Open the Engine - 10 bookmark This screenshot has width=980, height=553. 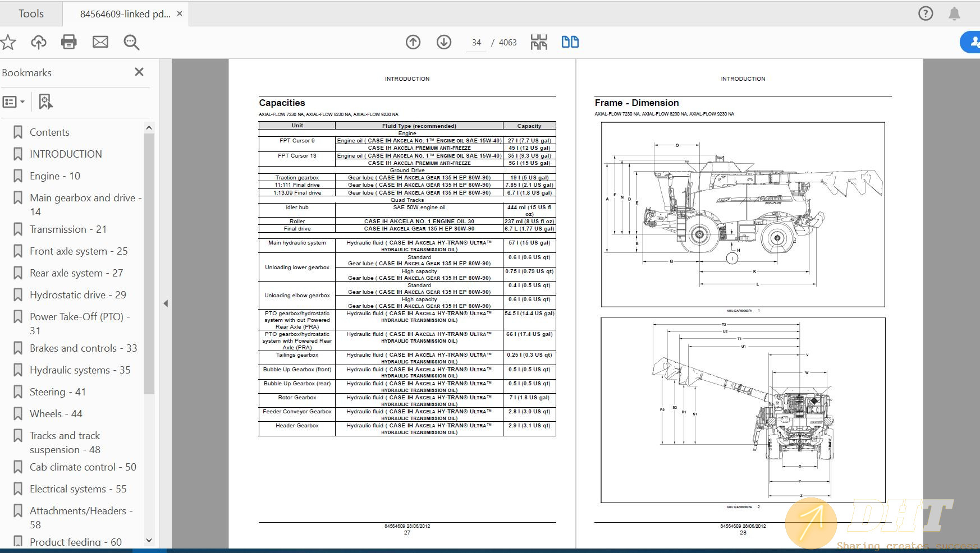click(55, 176)
